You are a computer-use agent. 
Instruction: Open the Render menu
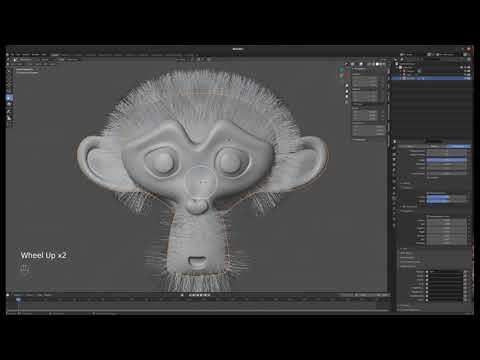pyautogui.click(x=26, y=54)
